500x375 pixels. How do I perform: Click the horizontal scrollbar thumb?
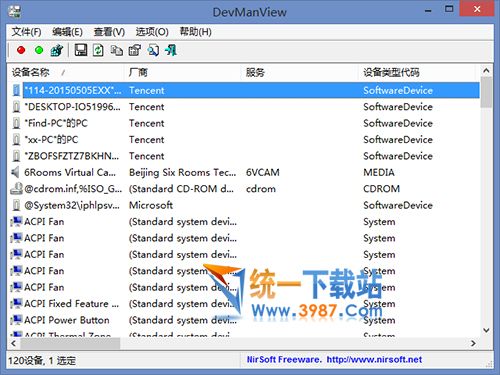(70, 343)
